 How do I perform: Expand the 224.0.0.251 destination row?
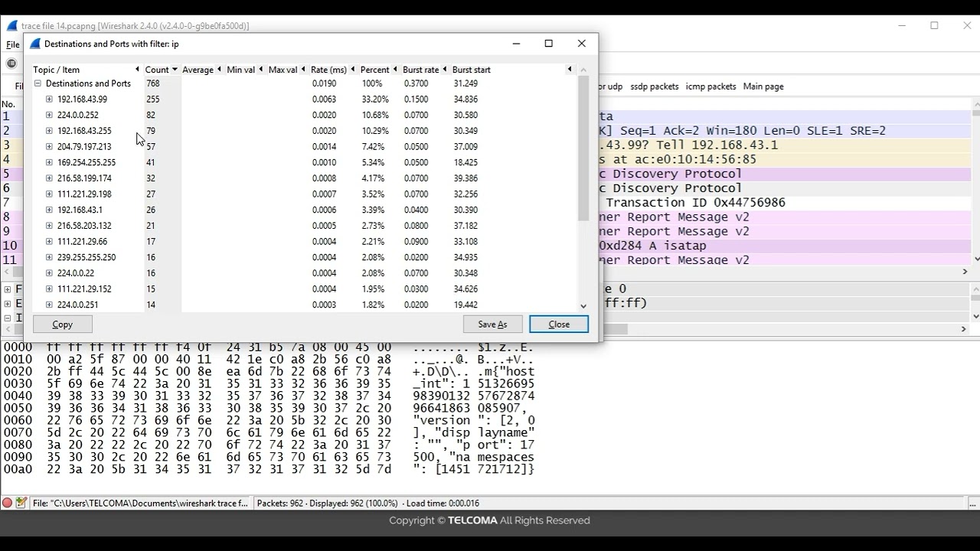pos(49,305)
